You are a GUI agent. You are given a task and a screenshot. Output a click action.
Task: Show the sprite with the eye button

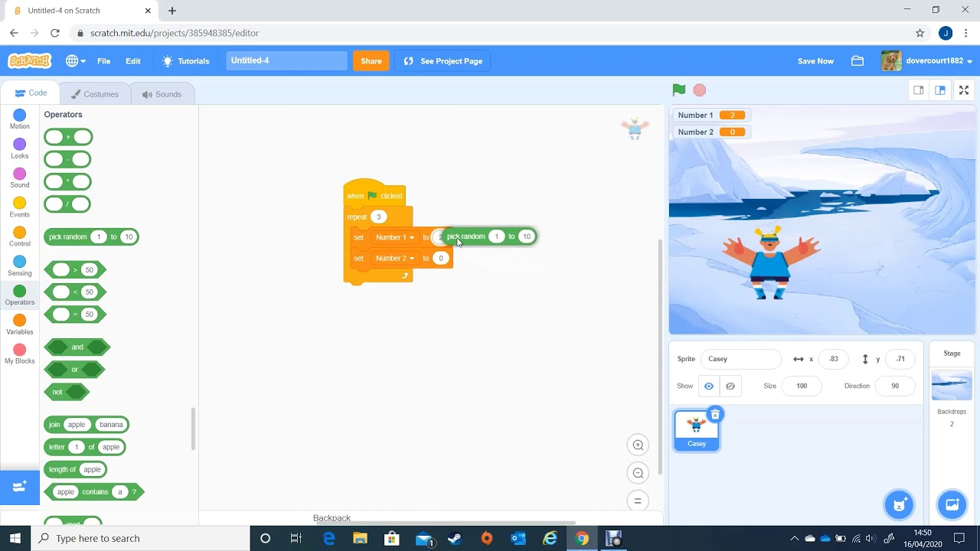coord(709,386)
